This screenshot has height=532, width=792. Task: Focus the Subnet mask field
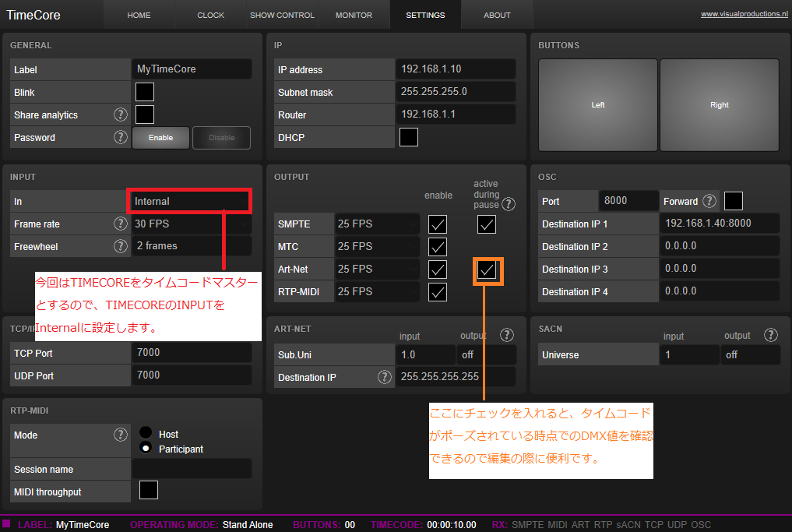(x=456, y=92)
